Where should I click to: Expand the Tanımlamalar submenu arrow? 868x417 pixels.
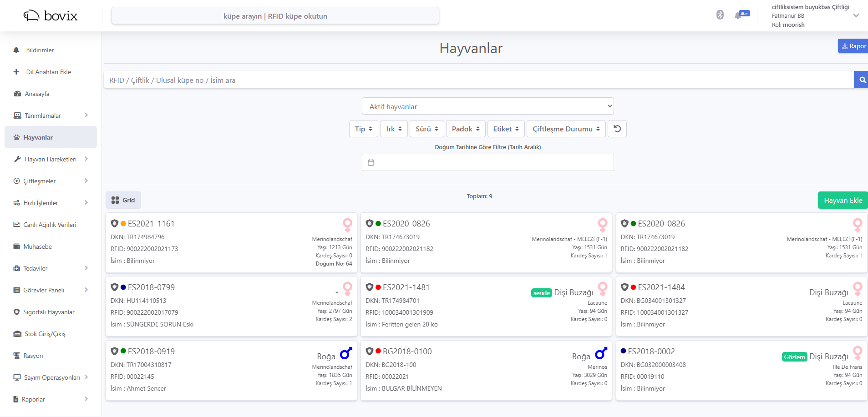86,116
